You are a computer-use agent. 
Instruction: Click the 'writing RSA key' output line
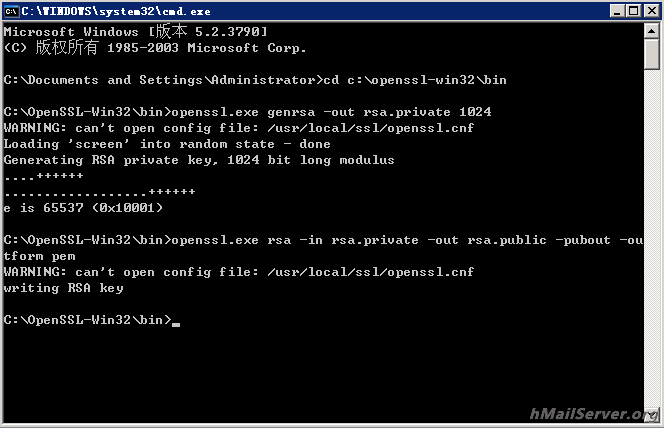[x=64, y=288]
